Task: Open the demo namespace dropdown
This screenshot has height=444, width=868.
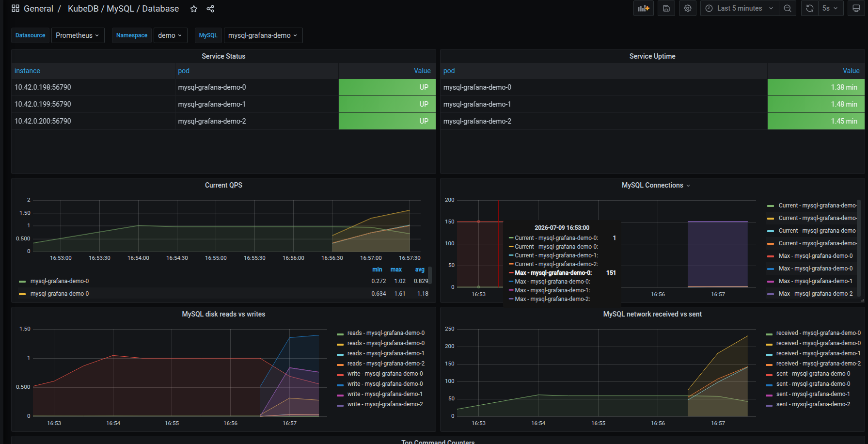Action: [x=170, y=35]
